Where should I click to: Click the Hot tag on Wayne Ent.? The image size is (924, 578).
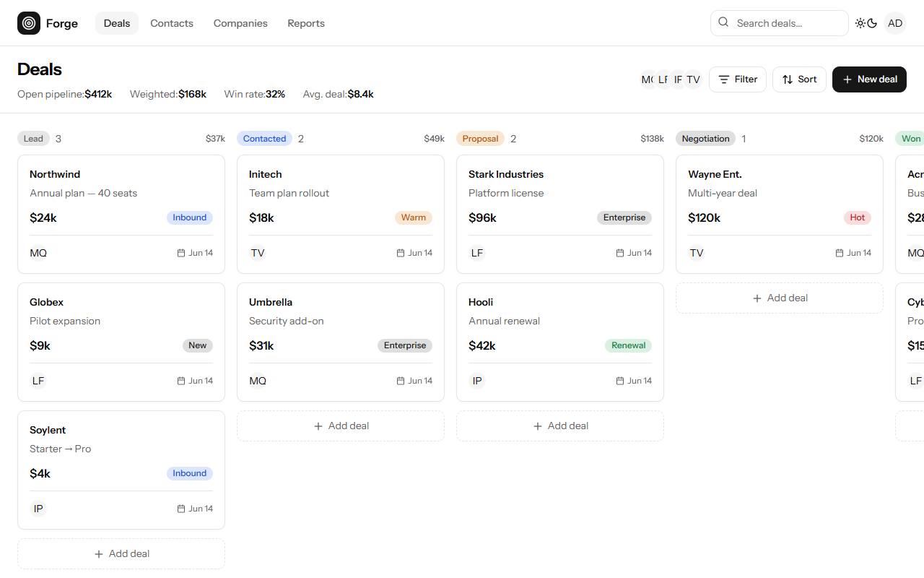pyautogui.click(x=858, y=217)
